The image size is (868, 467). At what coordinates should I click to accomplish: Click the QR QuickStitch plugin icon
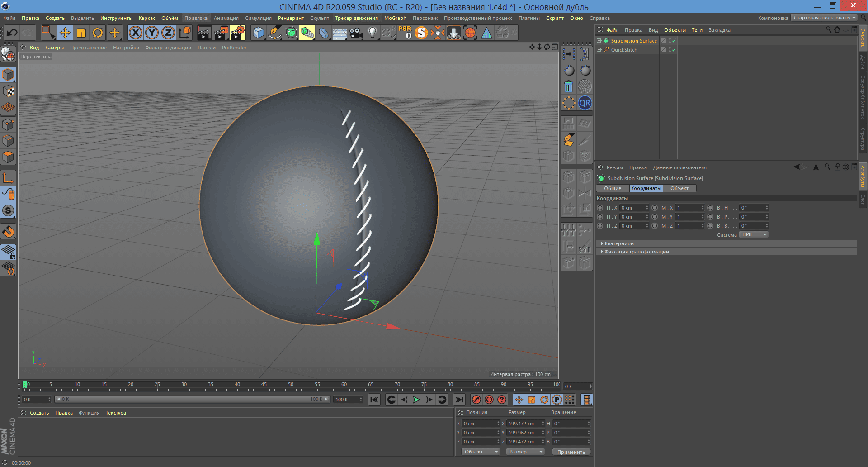[585, 103]
